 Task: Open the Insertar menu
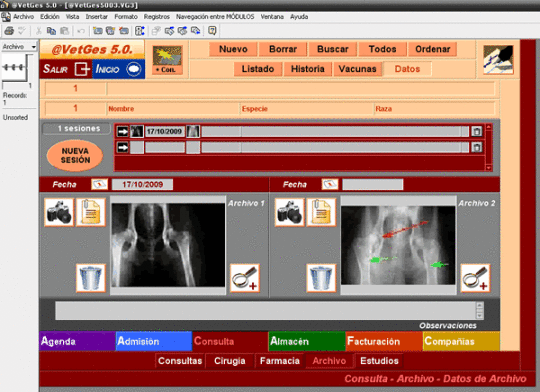click(x=96, y=17)
